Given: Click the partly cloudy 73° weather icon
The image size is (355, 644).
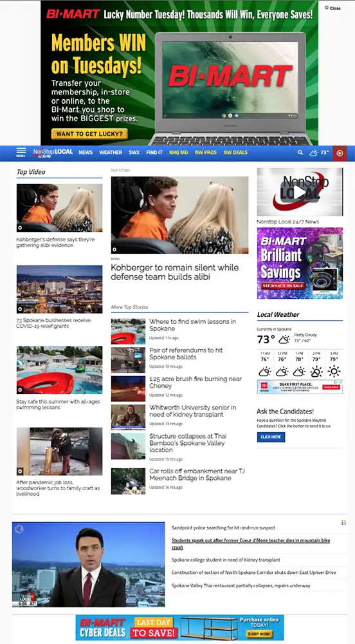Looking at the screenshot, I should tap(320, 153).
